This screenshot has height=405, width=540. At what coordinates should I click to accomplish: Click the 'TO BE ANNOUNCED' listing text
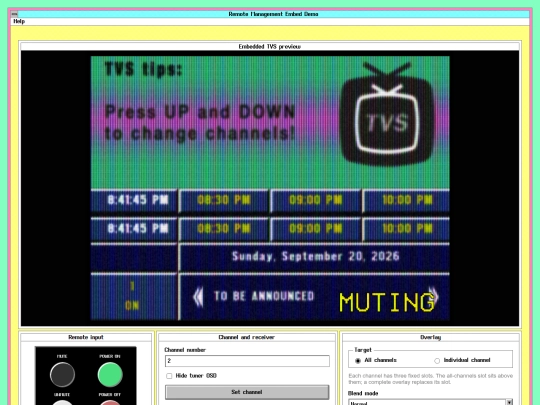pos(264,296)
